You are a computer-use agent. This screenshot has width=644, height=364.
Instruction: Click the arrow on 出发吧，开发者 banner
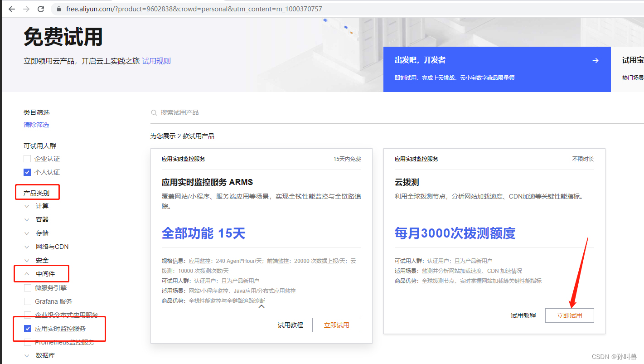click(596, 60)
